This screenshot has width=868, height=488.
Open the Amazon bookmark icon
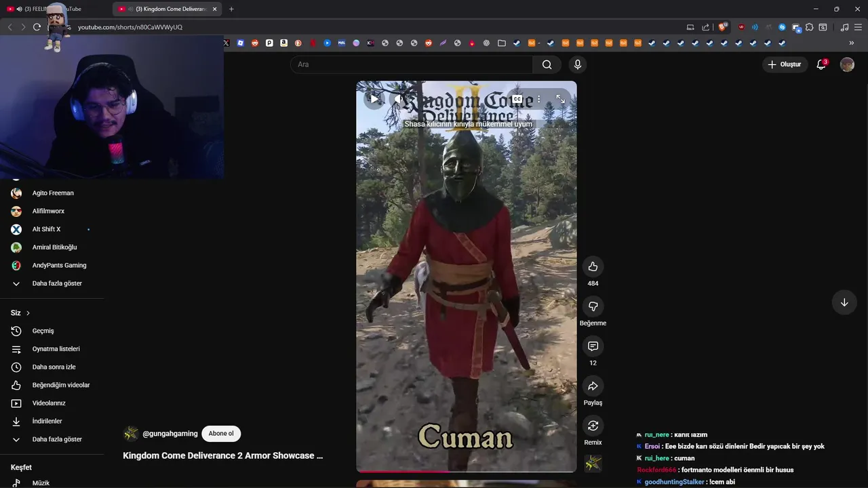[283, 43]
